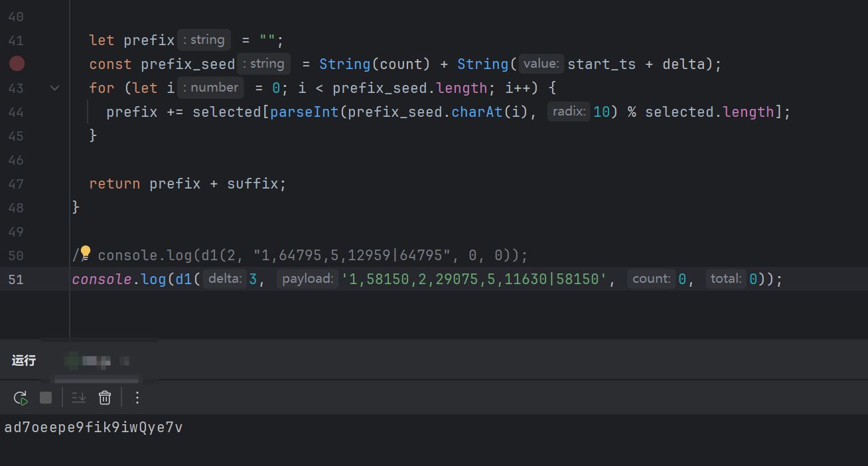Click line number 47 in the gutter
The image size is (868, 466).
tap(16, 184)
